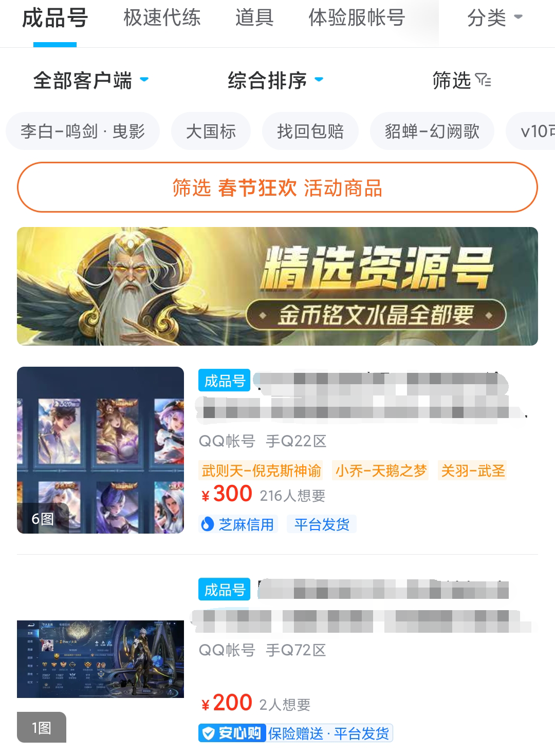Open the 6图 image count badge
555x756 pixels.
43,519
